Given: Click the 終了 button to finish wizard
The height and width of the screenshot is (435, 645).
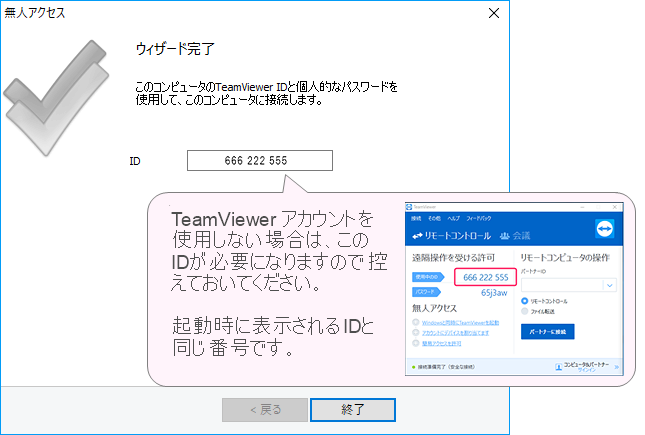Looking at the screenshot, I should [353, 409].
